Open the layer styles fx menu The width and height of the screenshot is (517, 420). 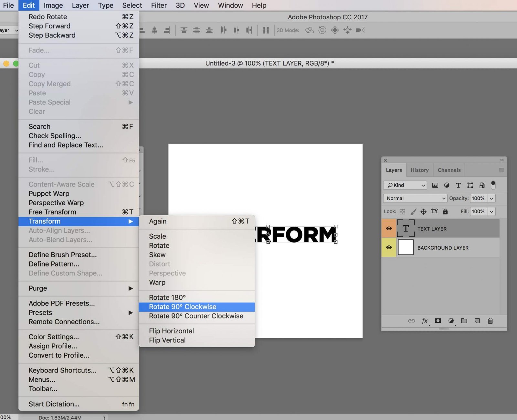tap(425, 321)
